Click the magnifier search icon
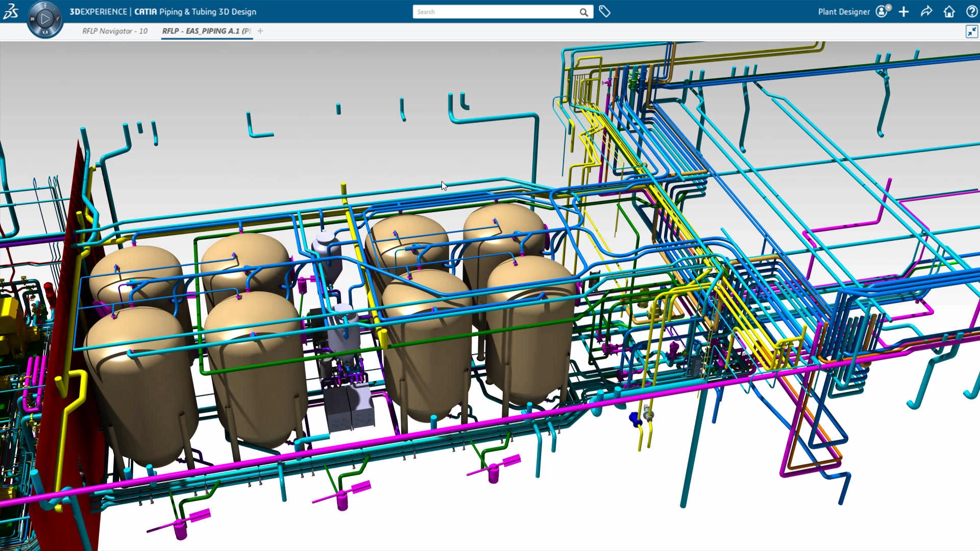This screenshot has height=551, width=980. [583, 12]
